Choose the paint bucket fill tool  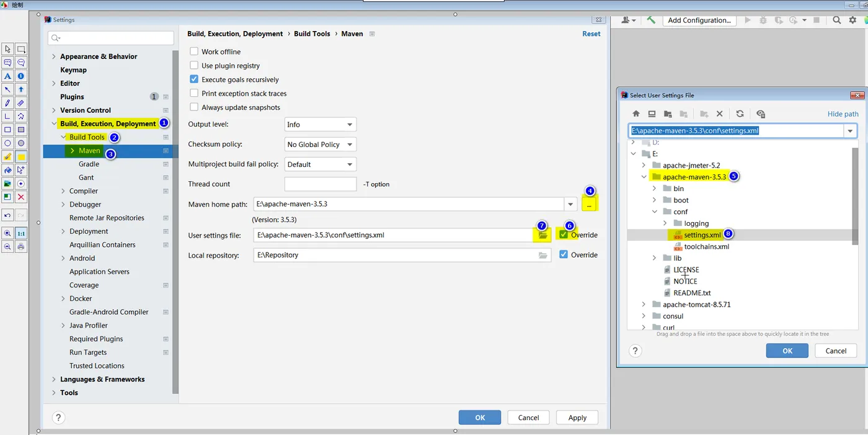click(x=7, y=170)
